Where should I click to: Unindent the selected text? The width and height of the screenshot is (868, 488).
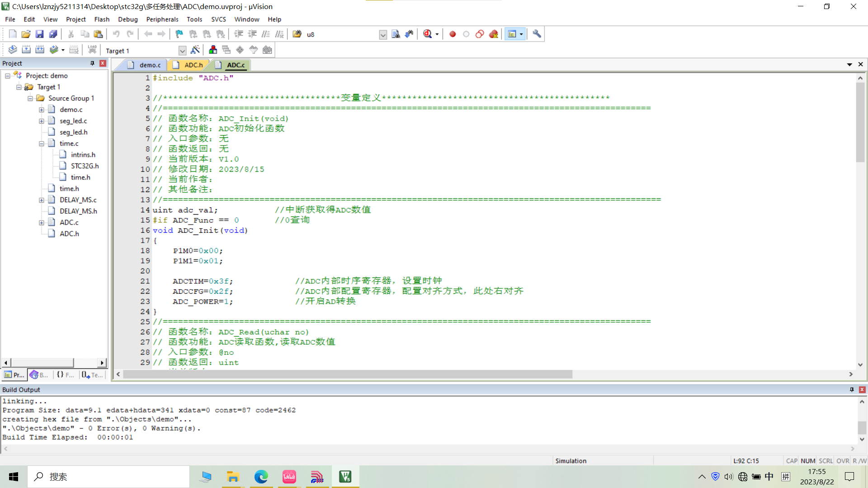coord(252,34)
